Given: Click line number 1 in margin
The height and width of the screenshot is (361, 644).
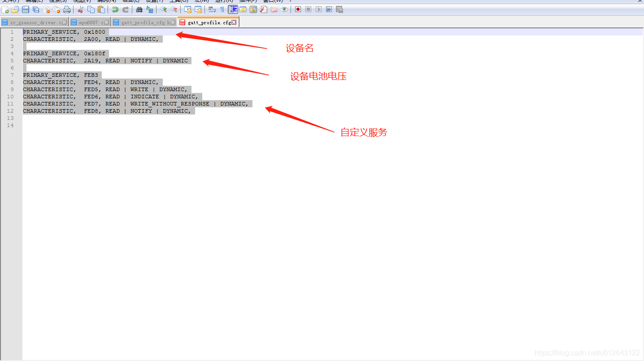Looking at the screenshot, I should pos(12,32).
